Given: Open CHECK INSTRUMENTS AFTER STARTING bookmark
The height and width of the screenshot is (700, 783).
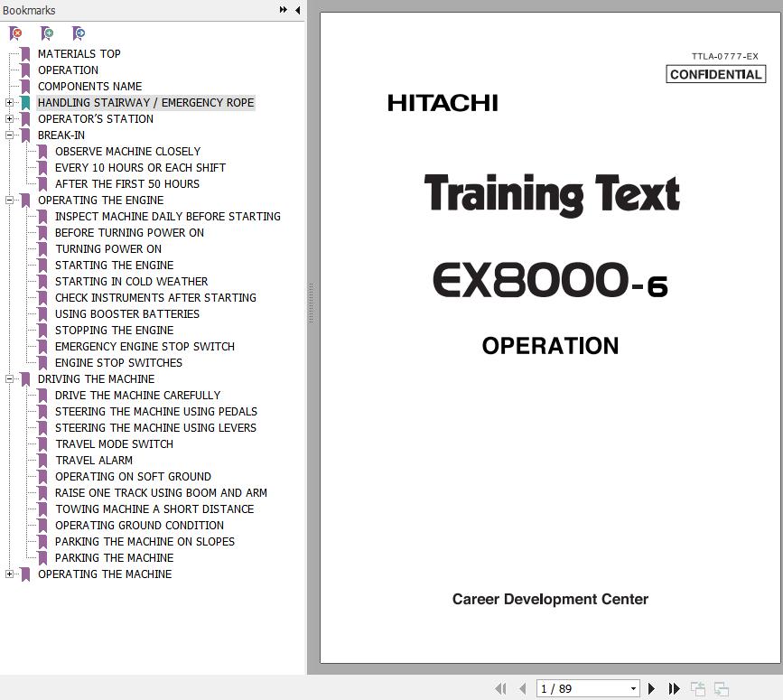Looking at the screenshot, I should pos(156,298).
